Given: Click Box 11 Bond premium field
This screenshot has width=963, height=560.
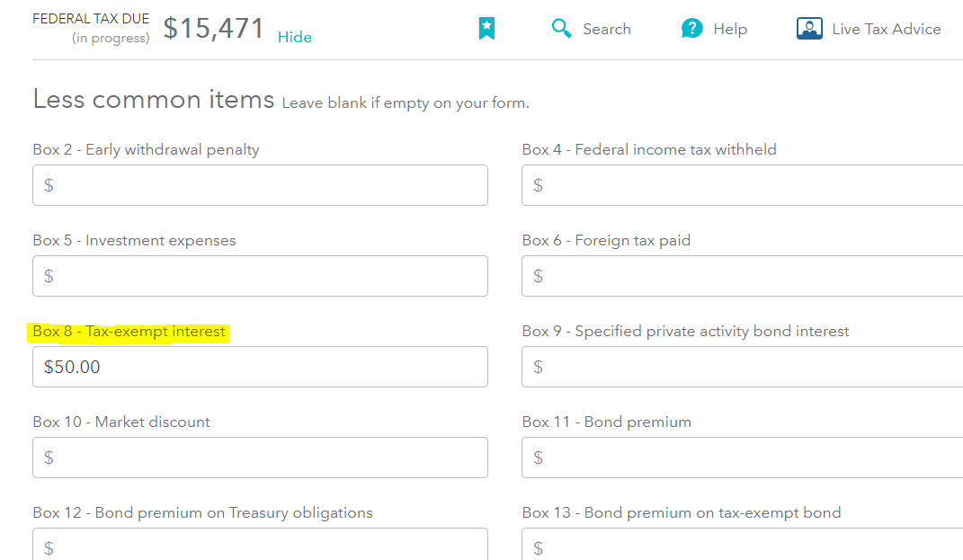Looking at the screenshot, I should (x=743, y=458).
